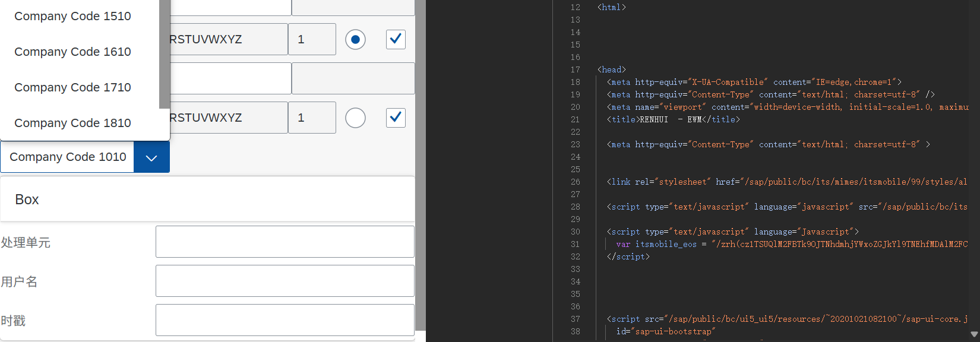The width and height of the screenshot is (980, 342).
Task: Click the Company Code 1010 combo box field
Action: 67,157
